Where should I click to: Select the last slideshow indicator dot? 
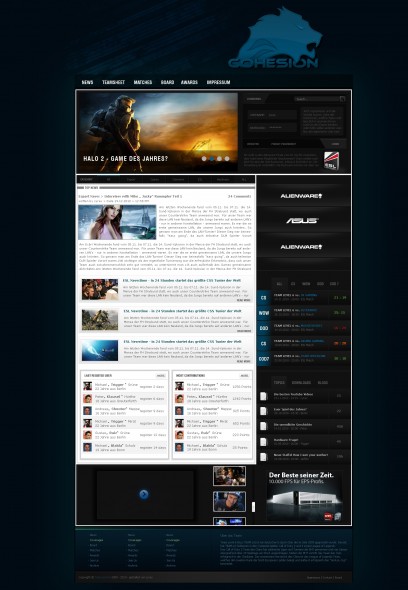[227, 159]
